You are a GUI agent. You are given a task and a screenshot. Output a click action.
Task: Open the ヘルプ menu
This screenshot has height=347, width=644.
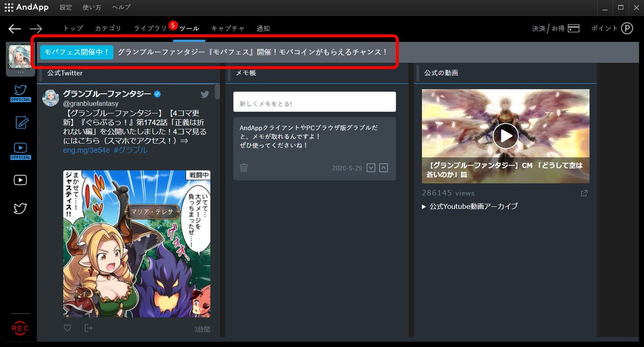pyautogui.click(x=121, y=8)
